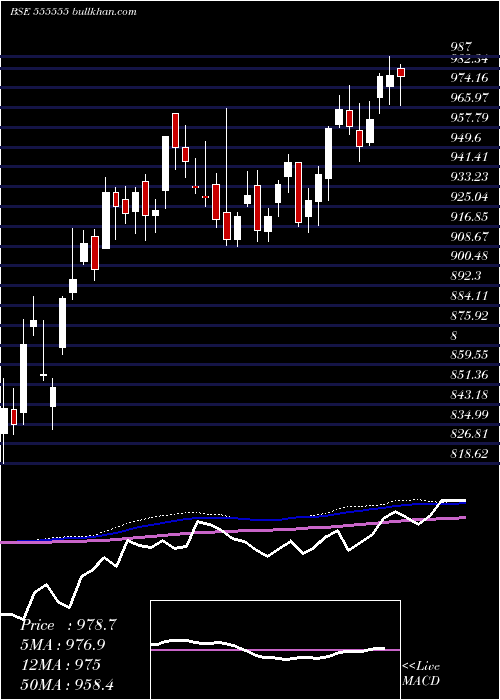Click the 892.3 price axis label

click(466, 276)
